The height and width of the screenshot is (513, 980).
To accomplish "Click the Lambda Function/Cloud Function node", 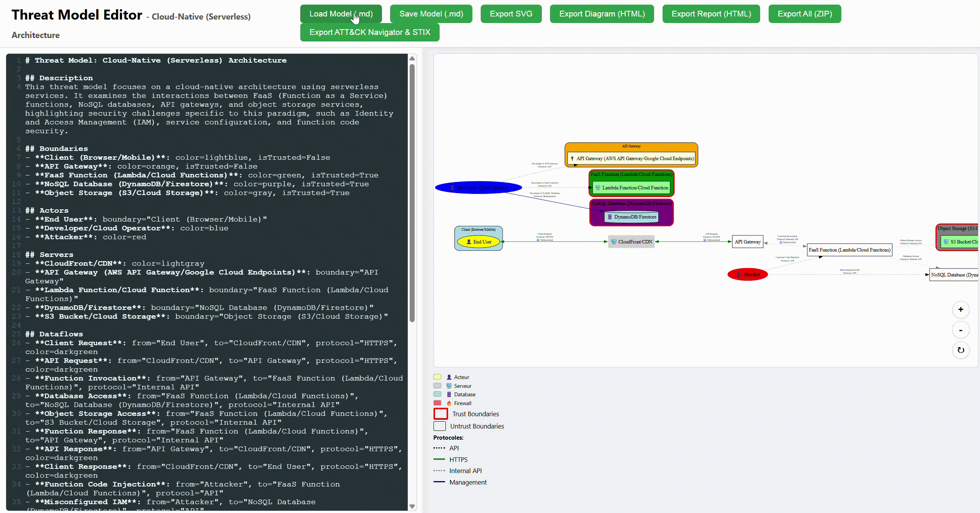I will (x=631, y=188).
